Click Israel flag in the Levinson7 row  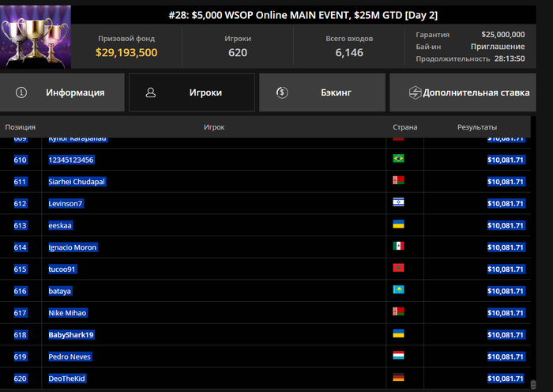[398, 202]
